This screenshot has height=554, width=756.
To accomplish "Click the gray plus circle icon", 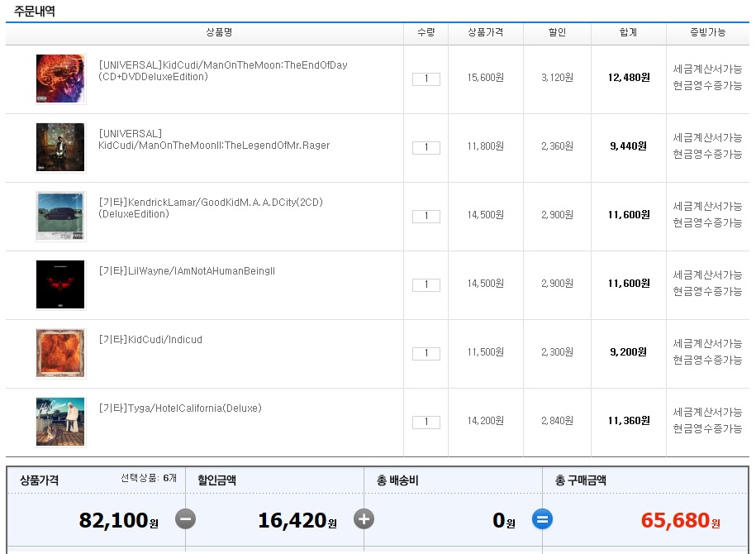I will pyautogui.click(x=364, y=519).
